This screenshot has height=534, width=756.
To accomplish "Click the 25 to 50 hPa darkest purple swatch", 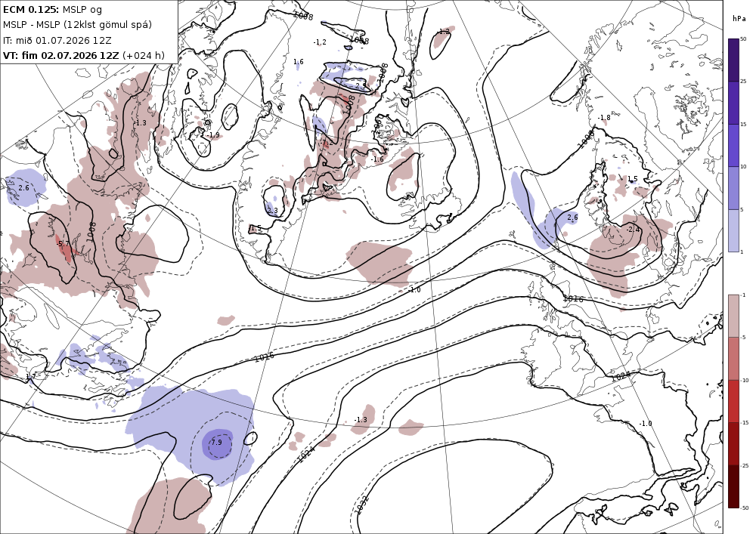I will click(733, 60).
